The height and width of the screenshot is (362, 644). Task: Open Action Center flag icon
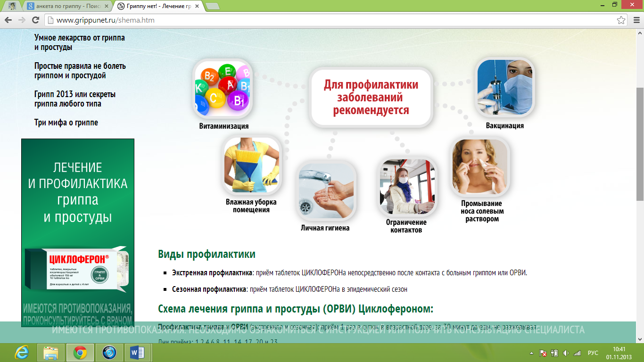[543, 353]
